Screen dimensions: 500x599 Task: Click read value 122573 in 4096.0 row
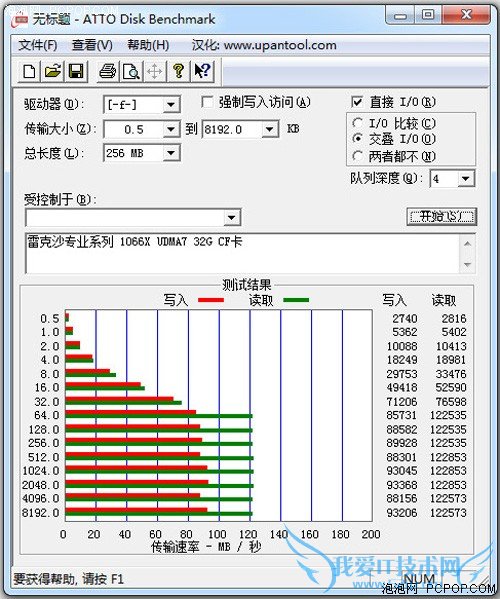pos(448,499)
